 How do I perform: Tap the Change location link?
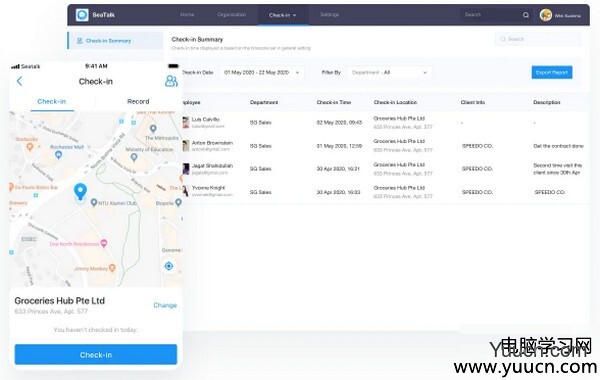(165, 305)
